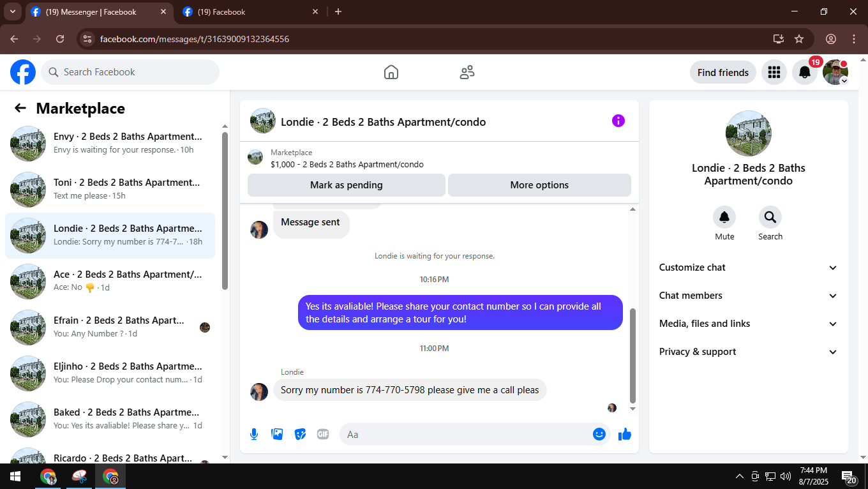This screenshot has height=489, width=868.
Task: Click the chat messages scrollbar
Action: 632,355
